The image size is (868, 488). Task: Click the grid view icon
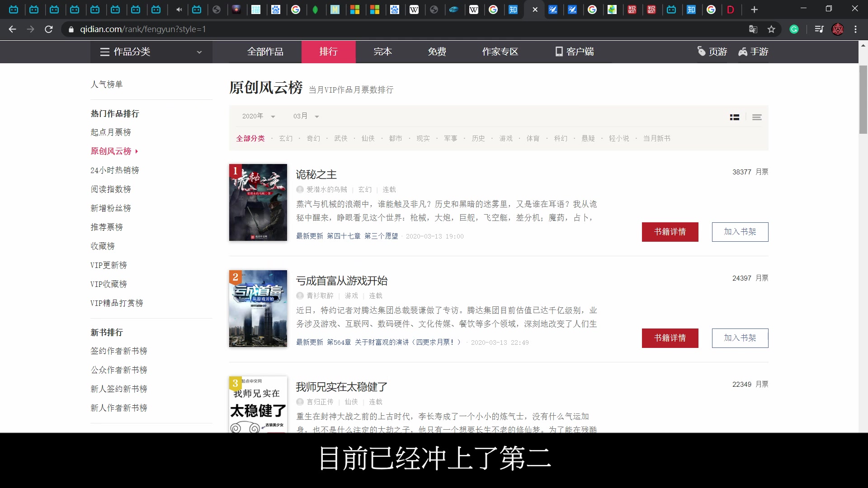pos(735,117)
